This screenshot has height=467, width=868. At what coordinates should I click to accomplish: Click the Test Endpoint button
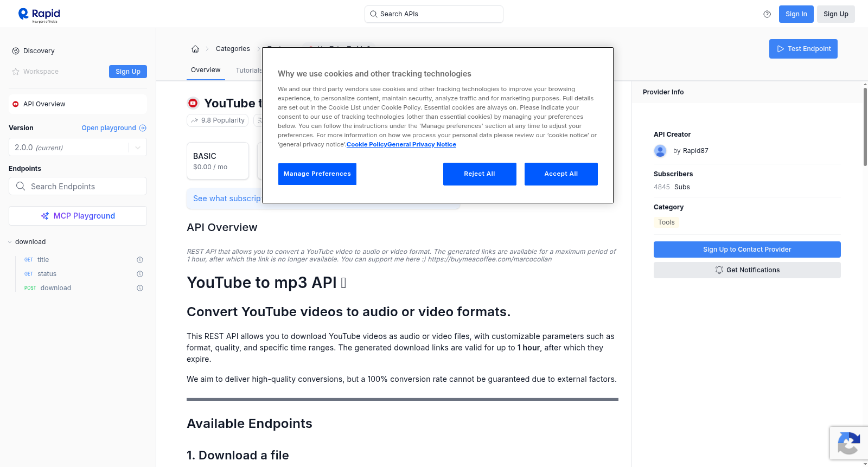point(803,49)
